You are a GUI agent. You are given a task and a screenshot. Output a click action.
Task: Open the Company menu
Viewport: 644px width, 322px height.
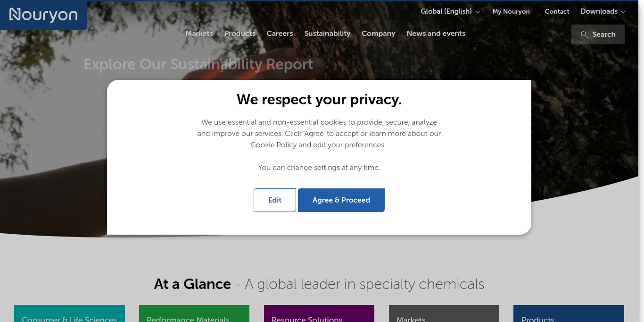(x=378, y=34)
